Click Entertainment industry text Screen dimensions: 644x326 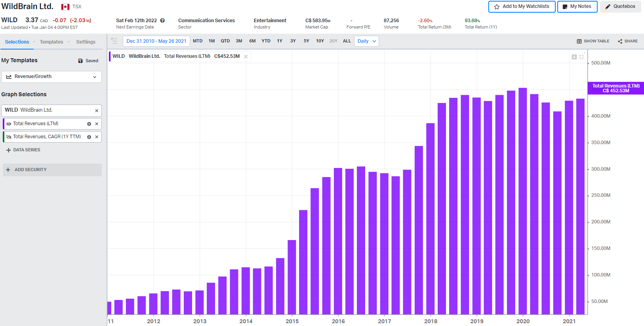[x=270, y=21]
